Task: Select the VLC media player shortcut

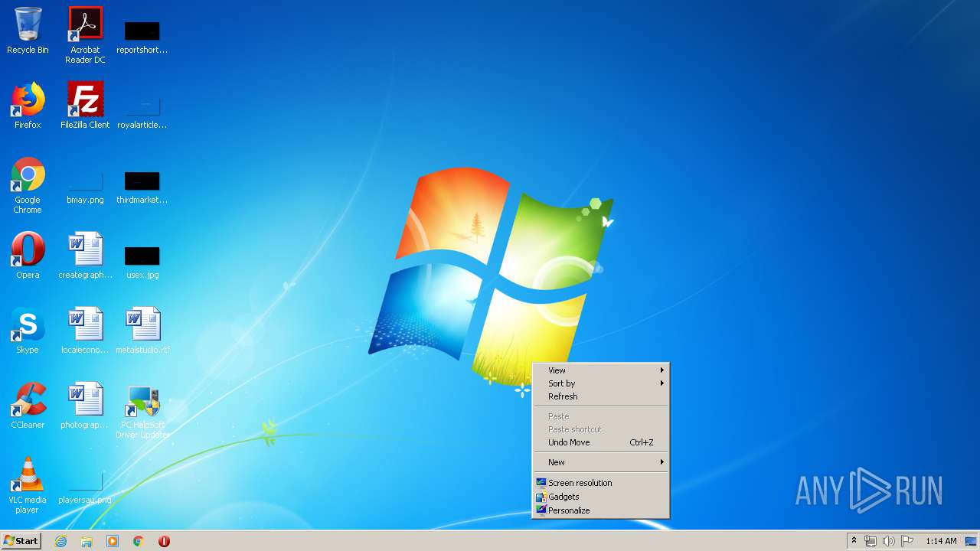Action: 28,485
